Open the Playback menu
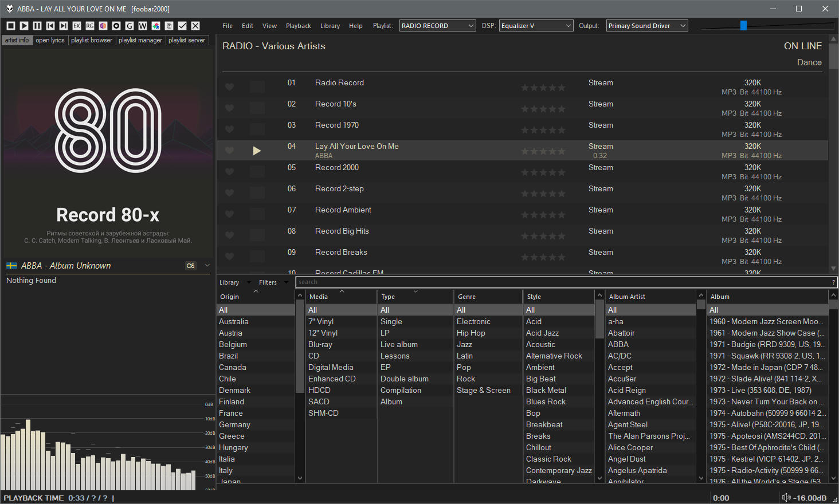Screen dimensions: 839x504 click(298, 26)
